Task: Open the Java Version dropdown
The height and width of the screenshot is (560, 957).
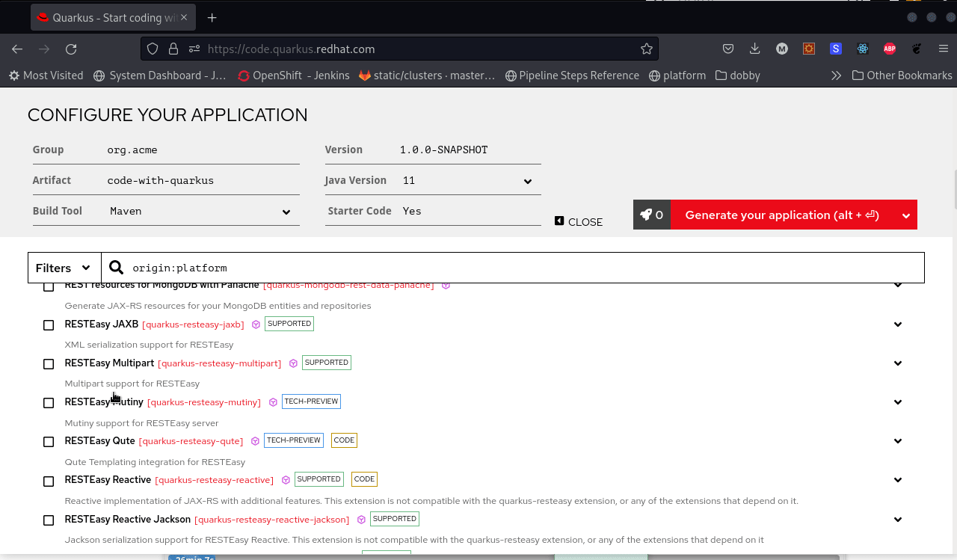Action: coord(468,181)
